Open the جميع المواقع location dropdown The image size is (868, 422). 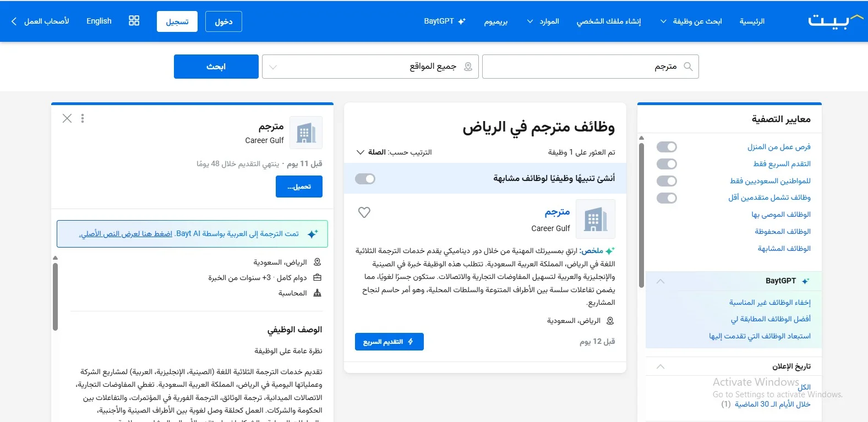[370, 67]
